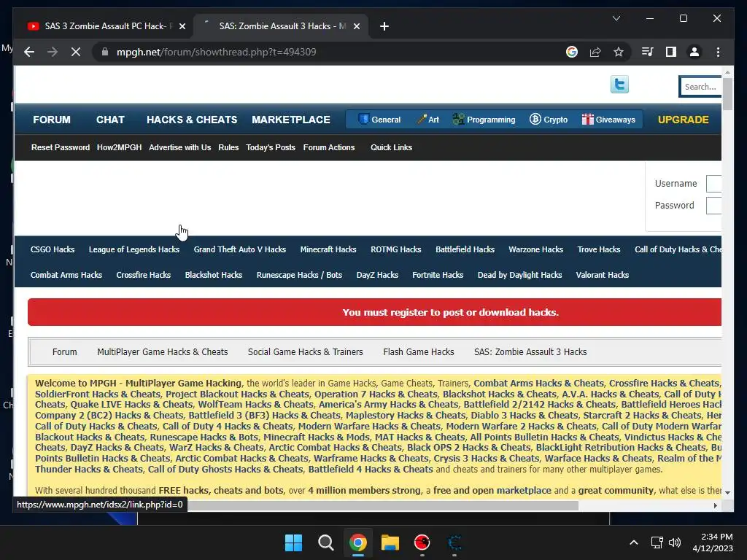The width and height of the screenshot is (747, 560).
Task: Click the Twitter icon on MPGH
Action: coord(619,85)
